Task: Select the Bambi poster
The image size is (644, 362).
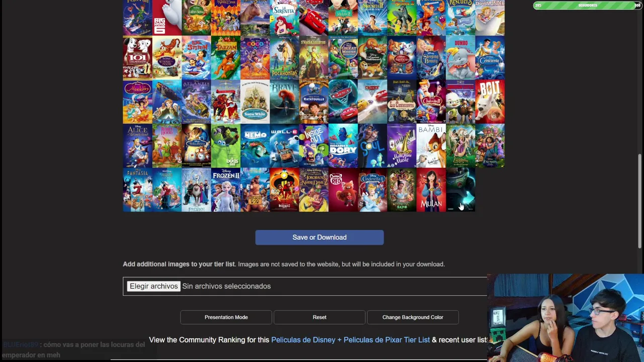Action: (x=431, y=146)
